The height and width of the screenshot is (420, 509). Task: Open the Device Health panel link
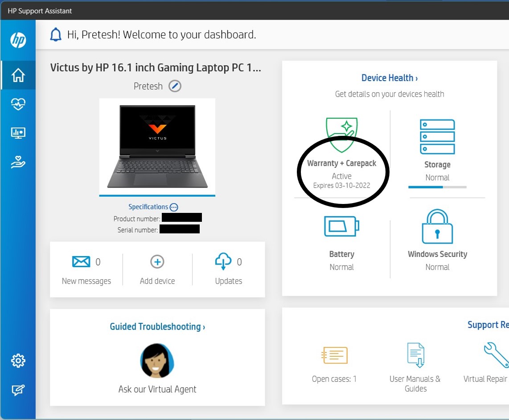click(x=389, y=77)
